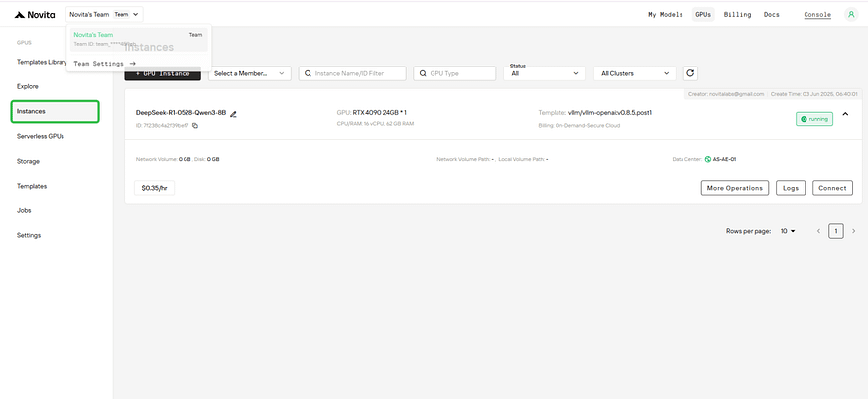Screen dimensions: 868x399
Task: Open the All Clusters dropdown
Action: 635,73
